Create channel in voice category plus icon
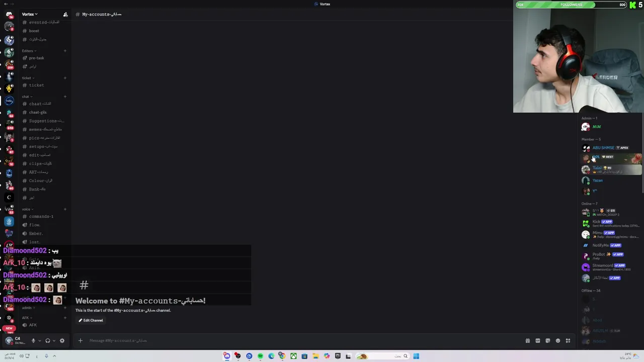Screen dimensions: 644x362 point(65,209)
